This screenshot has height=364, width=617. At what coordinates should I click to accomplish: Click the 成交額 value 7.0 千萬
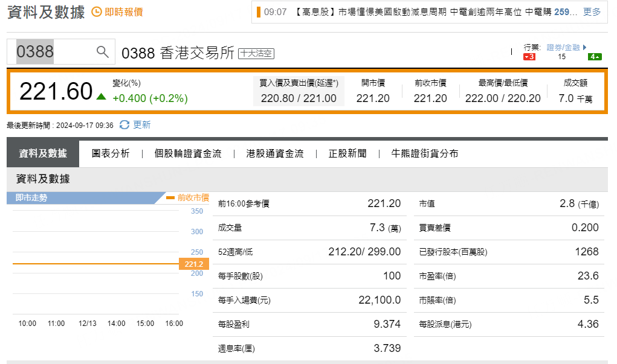575,98
